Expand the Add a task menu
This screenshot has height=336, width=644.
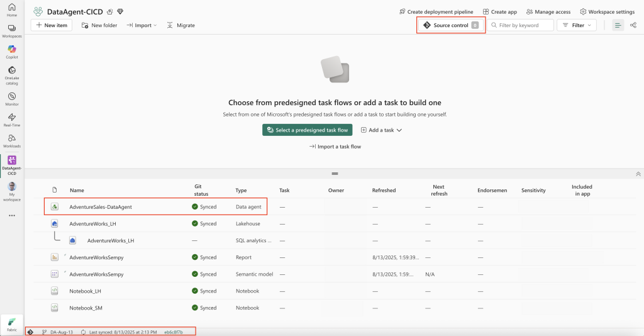click(381, 130)
